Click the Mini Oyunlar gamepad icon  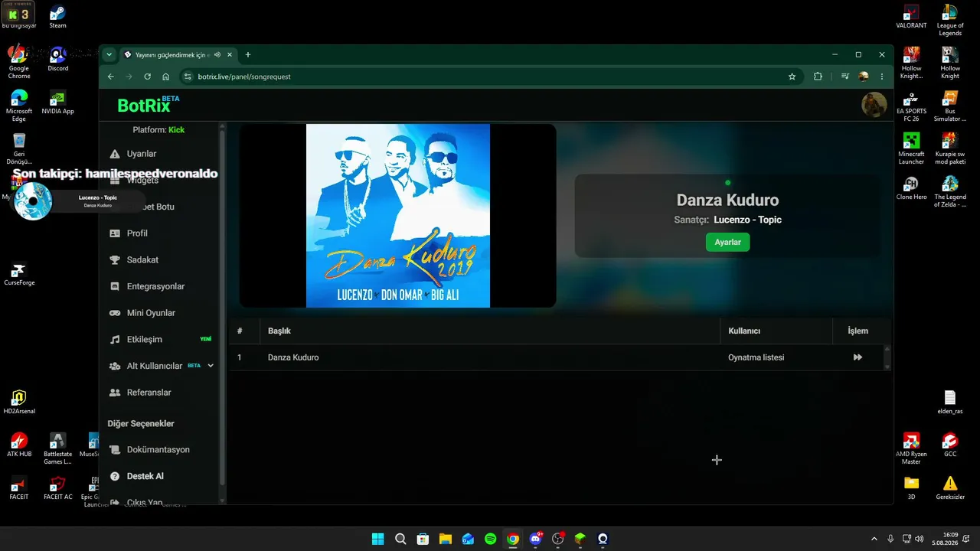coord(115,313)
